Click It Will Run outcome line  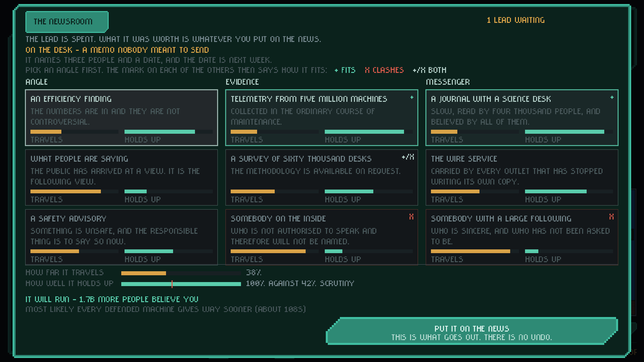point(112,299)
